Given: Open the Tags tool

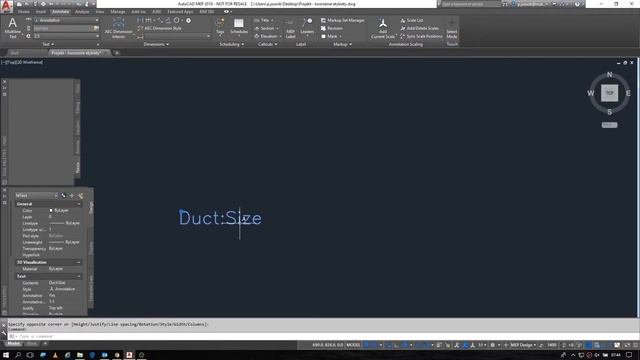Looking at the screenshot, I should [x=220, y=27].
